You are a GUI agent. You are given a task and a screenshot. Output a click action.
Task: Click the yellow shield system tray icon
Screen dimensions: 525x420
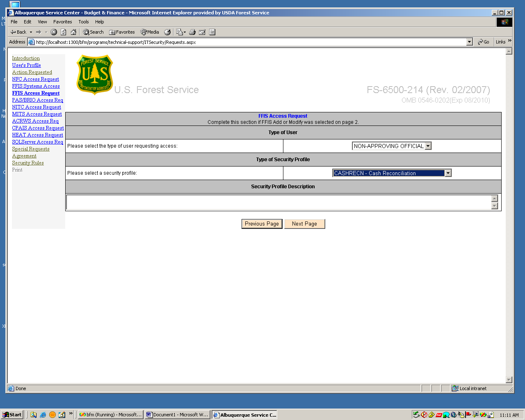click(x=431, y=415)
